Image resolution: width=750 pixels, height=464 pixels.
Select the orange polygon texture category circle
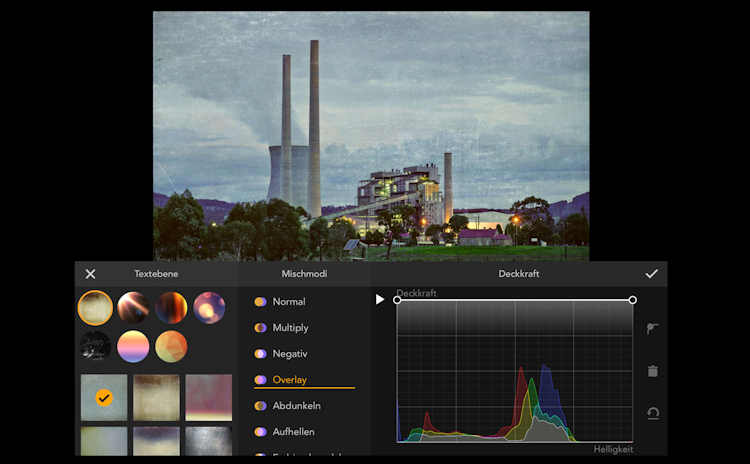pyautogui.click(x=171, y=346)
